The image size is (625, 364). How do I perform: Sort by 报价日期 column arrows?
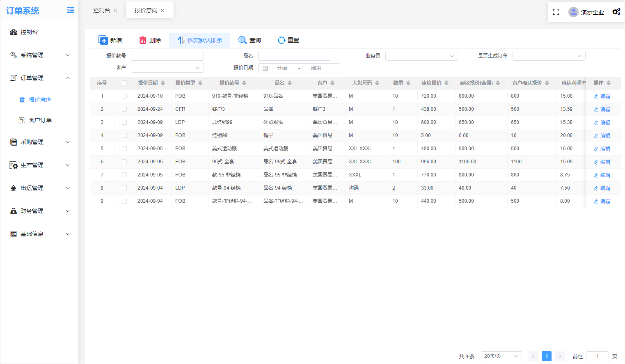(x=163, y=83)
